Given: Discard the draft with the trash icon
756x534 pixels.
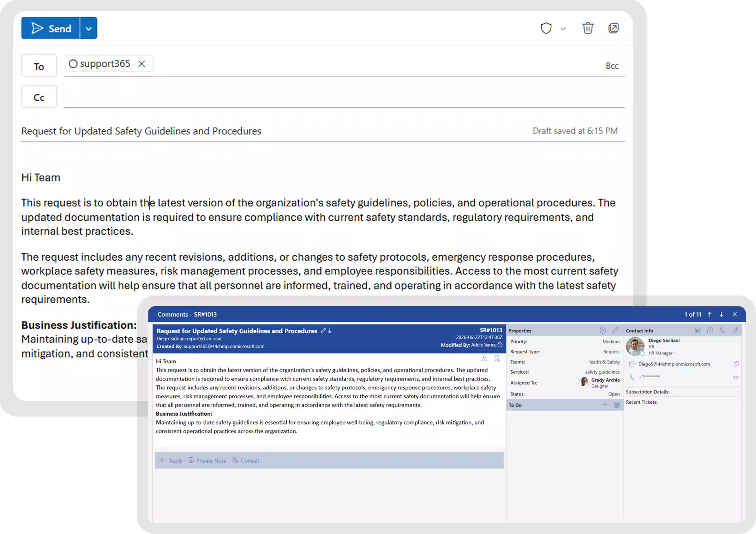Looking at the screenshot, I should pos(588,28).
